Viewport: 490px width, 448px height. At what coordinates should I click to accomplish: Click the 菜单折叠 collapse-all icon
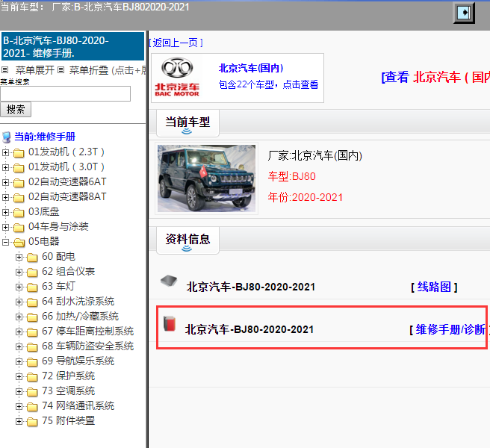coord(61,69)
